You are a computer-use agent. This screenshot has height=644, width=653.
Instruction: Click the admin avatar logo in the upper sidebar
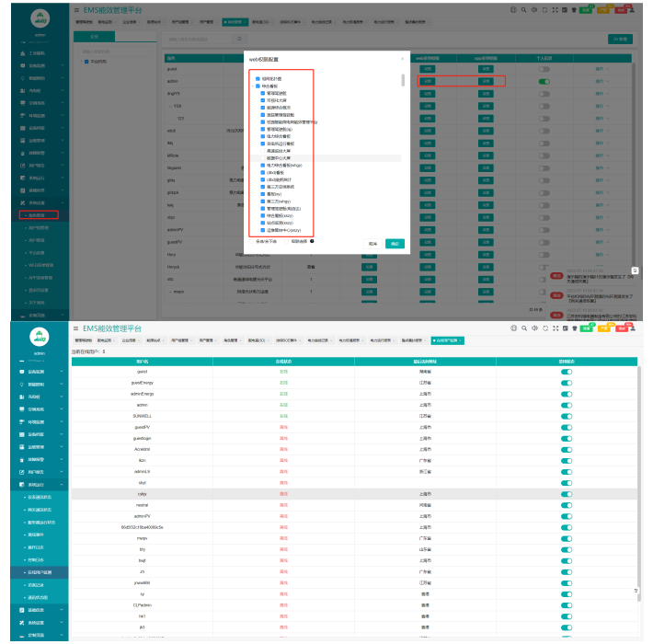click(x=40, y=18)
